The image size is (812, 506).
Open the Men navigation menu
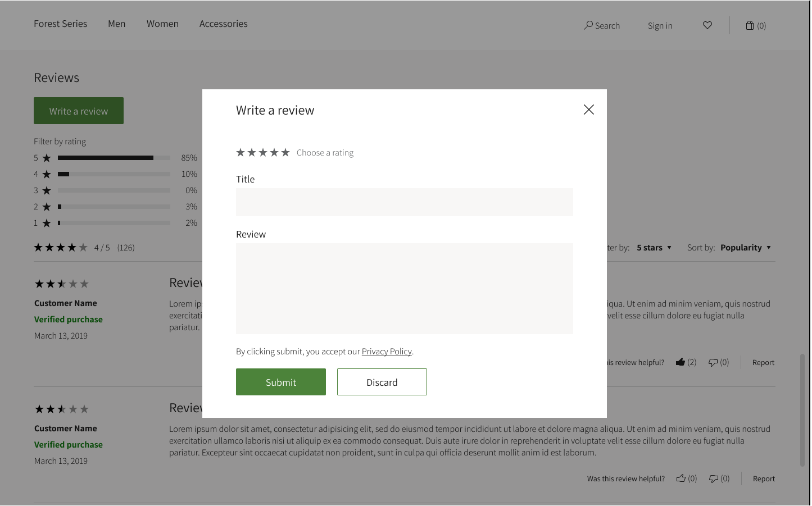tap(116, 24)
